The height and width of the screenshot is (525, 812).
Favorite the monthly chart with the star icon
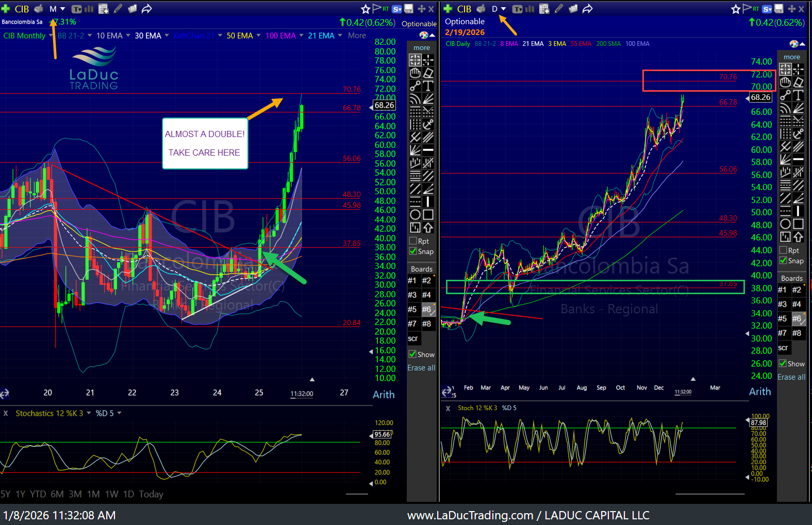click(x=366, y=9)
